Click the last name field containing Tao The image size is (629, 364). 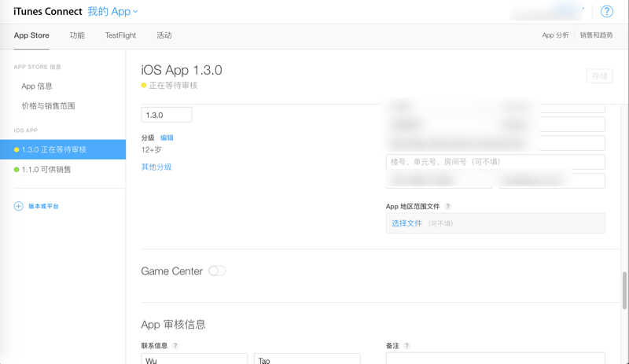tap(307, 358)
